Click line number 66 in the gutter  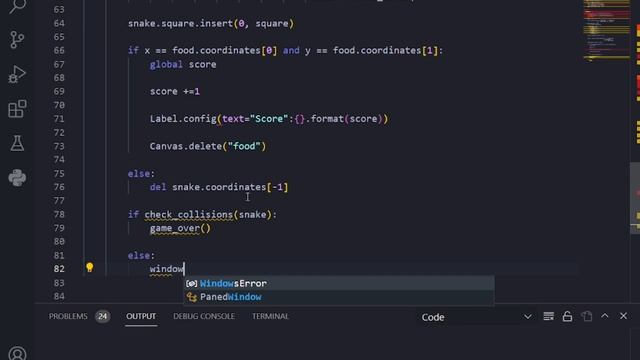click(x=59, y=51)
